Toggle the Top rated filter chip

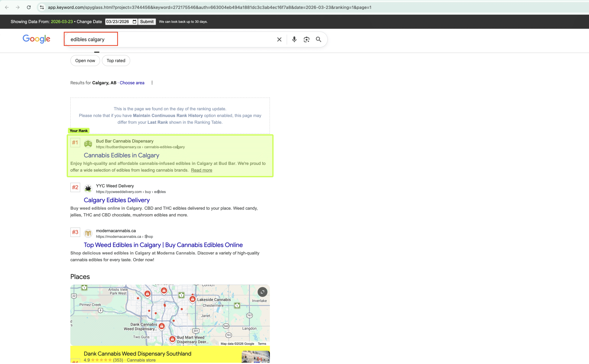[x=116, y=61]
